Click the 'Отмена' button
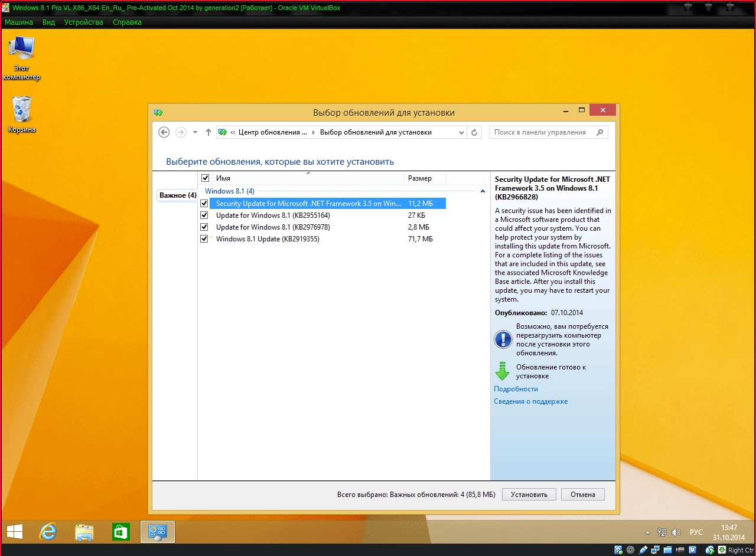Viewport: 756px width, 556px height. (x=583, y=495)
